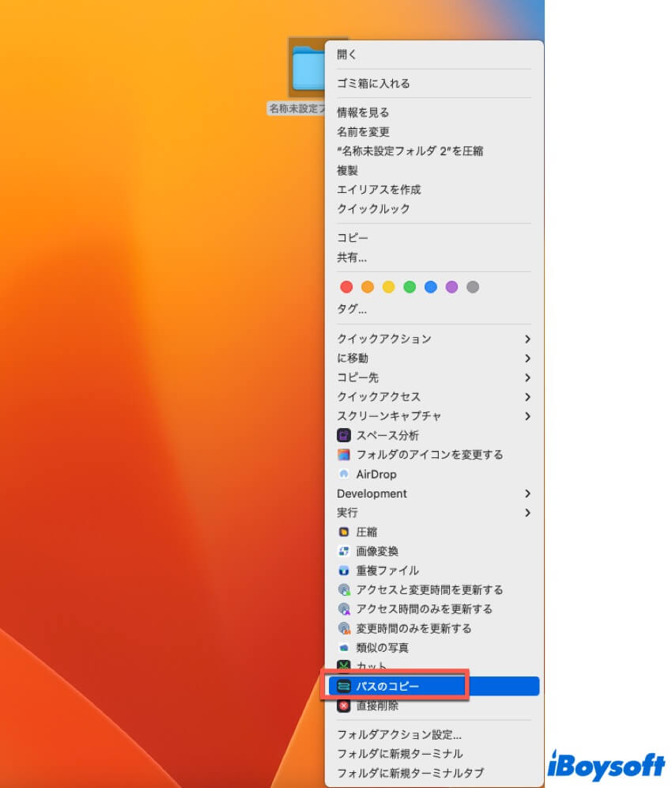Open the タグ... menu entry
Viewport: 672px width, 788px height.
pyautogui.click(x=352, y=309)
